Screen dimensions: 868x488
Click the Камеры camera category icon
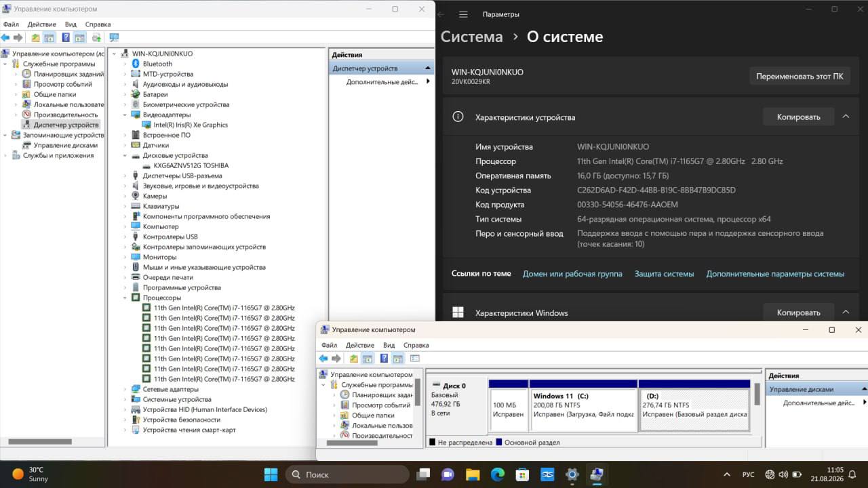tap(136, 196)
